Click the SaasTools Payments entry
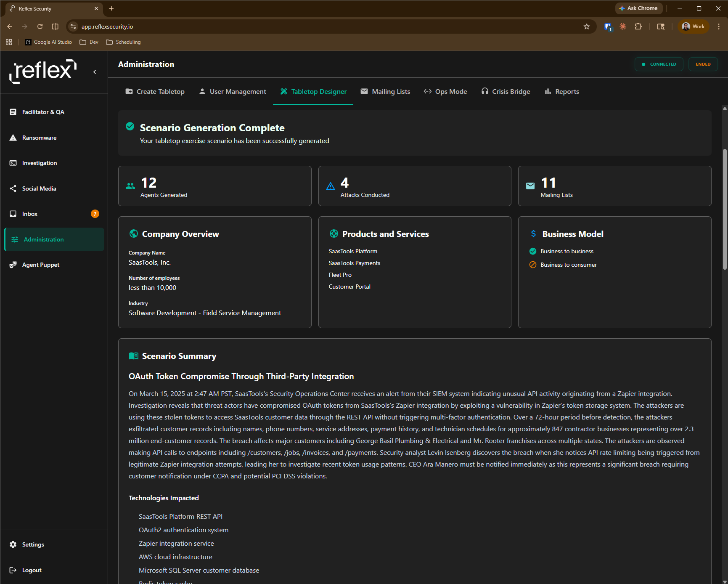 tap(355, 263)
